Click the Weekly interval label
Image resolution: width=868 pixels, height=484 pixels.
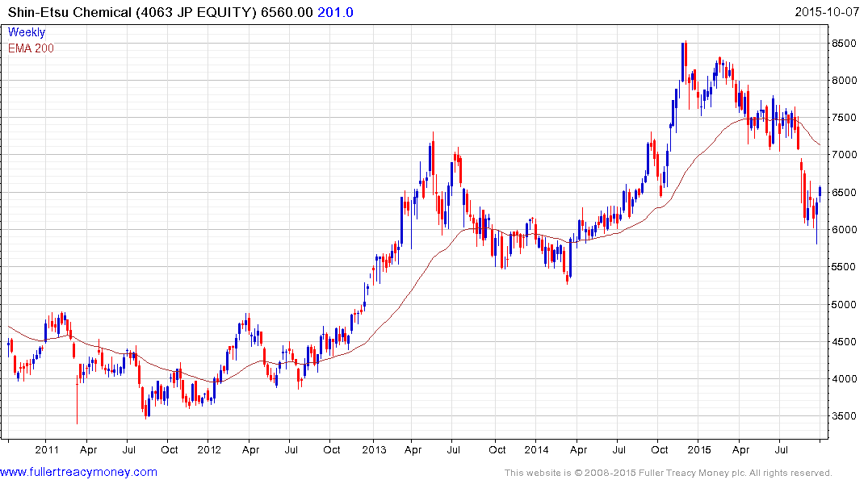click(27, 32)
